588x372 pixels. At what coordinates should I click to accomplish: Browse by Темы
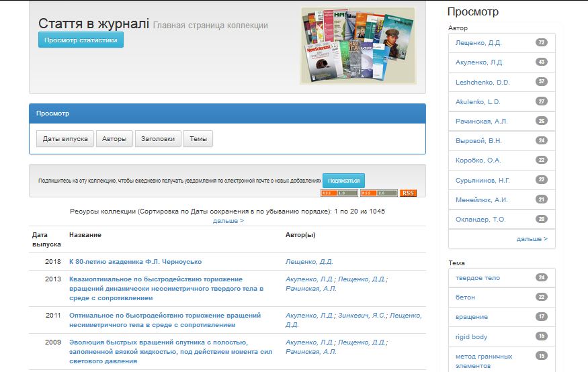(198, 138)
